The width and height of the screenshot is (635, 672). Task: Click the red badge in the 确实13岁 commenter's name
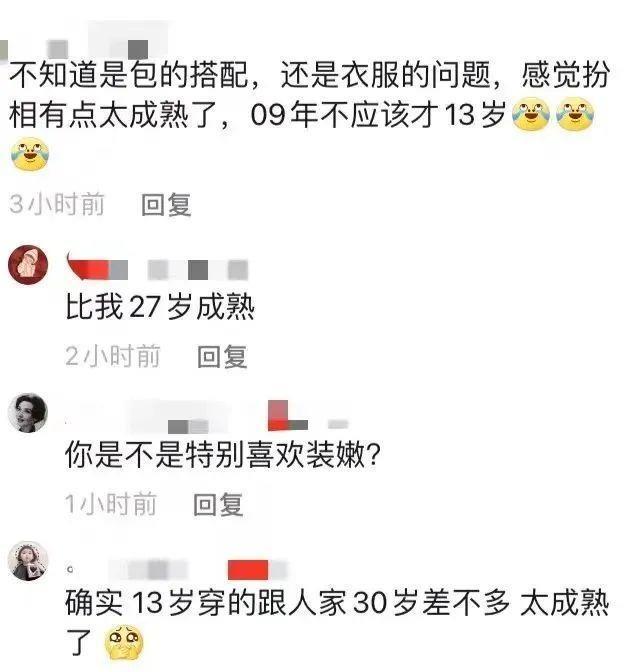(248, 570)
